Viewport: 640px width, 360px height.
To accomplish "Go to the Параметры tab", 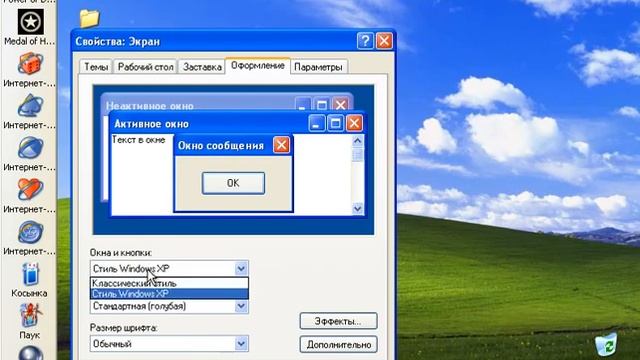I will (318, 67).
